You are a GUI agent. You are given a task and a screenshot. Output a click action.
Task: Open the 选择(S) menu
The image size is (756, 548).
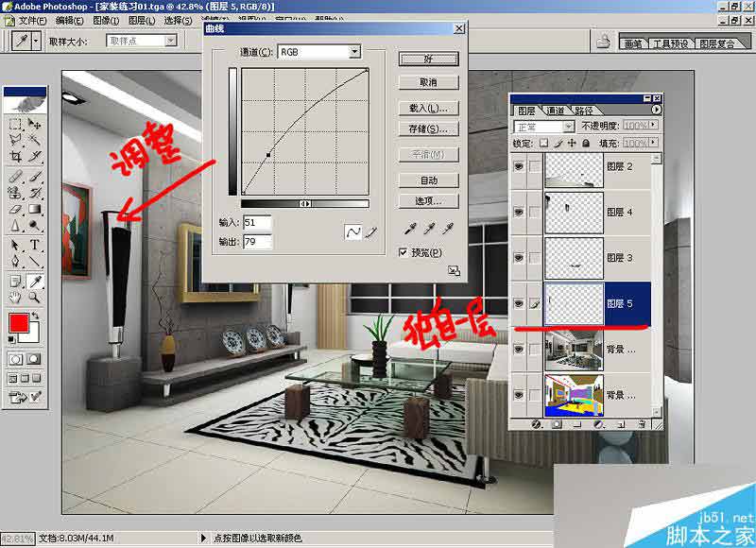pos(178,21)
